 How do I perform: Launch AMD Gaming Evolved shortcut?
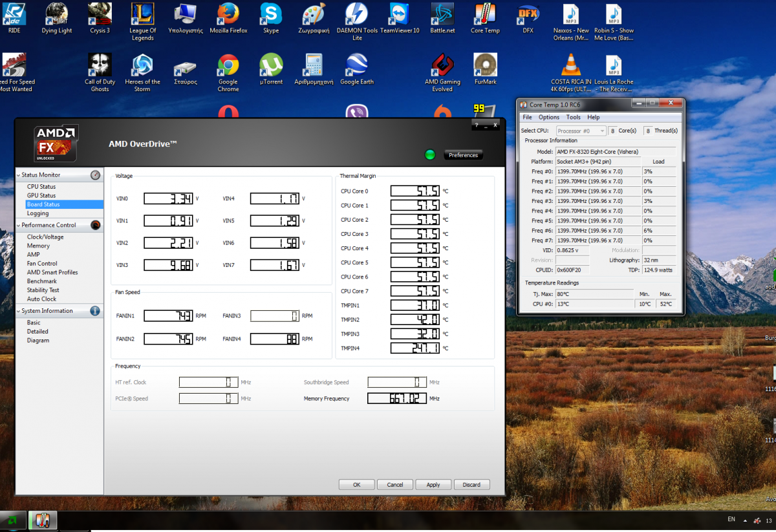tap(442, 73)
